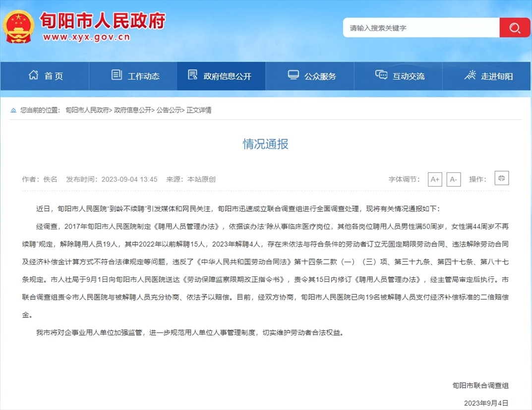Viewport: 532px width, 410px height.
Task: Click the 情况通报 article heading
Action: pos(265,144)
